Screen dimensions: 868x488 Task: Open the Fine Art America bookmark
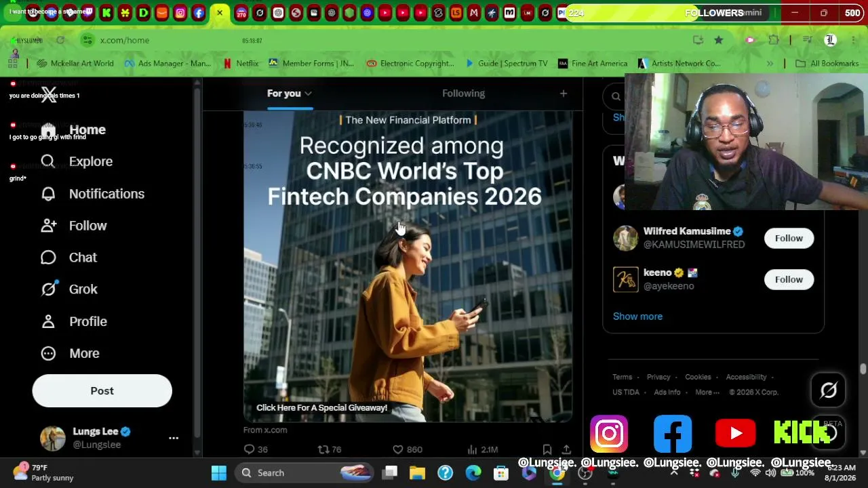(593, 63)
